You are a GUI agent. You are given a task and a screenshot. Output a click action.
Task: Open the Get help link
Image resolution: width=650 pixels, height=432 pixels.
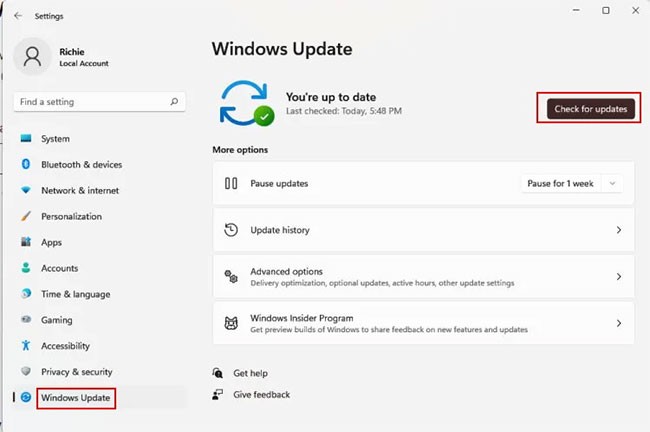point(250,373)
